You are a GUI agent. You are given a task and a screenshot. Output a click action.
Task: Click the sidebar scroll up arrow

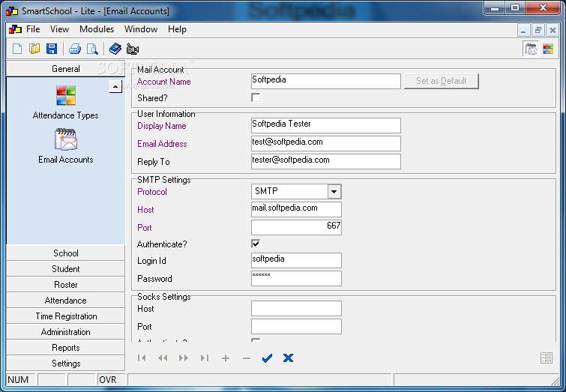pos(115,87)
